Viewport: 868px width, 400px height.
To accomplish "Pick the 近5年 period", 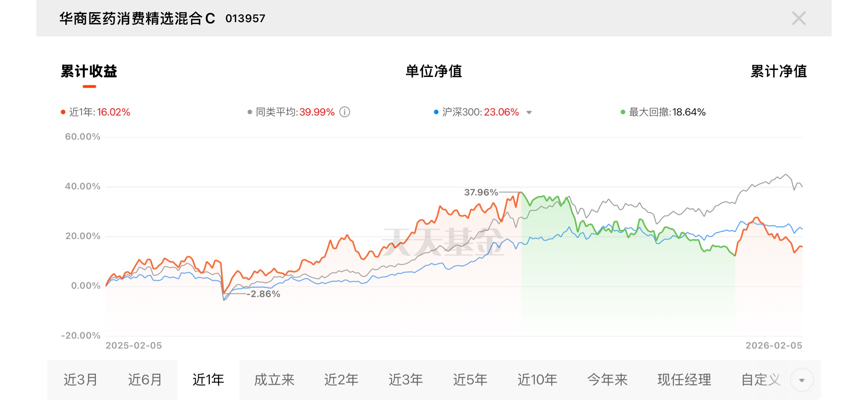I will pyautogui.click(x=470, y=380).
